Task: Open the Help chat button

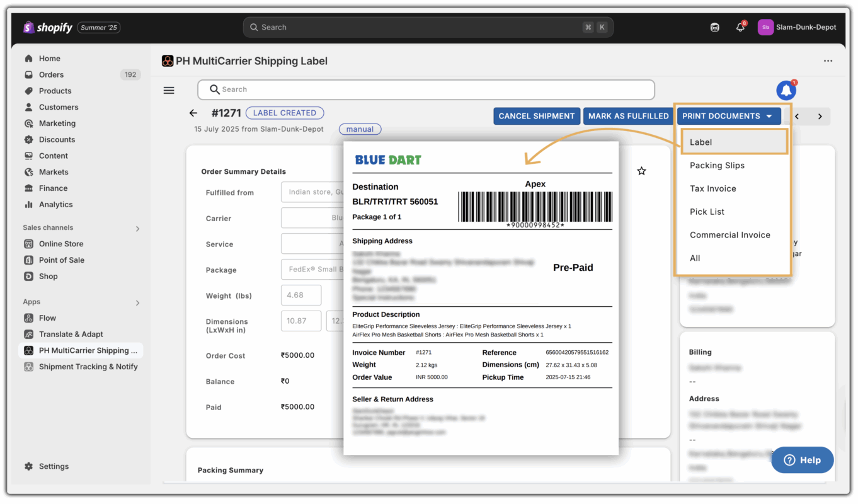Action: (x=803, y=460)
